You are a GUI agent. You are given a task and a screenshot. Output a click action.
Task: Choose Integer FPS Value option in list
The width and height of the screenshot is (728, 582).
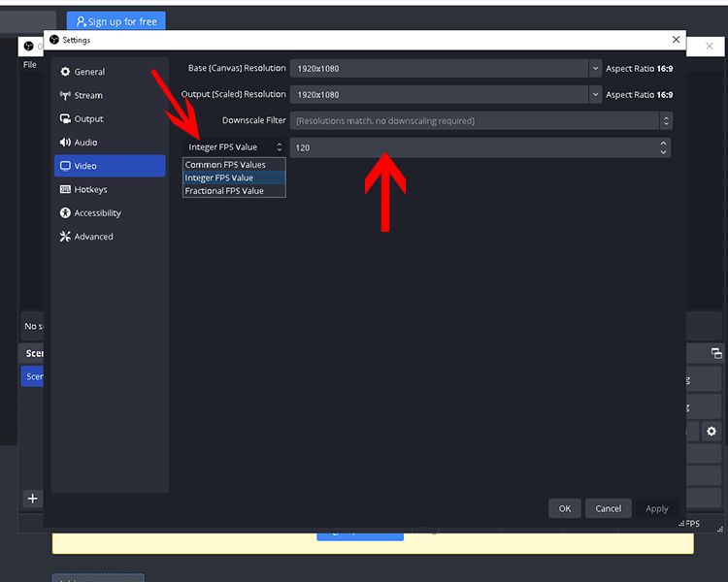coord(235,178)
